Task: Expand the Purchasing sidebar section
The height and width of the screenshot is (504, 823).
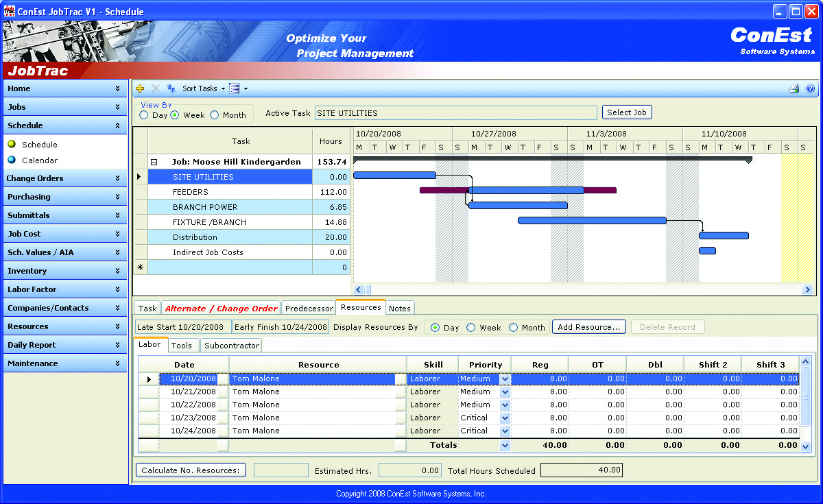Action: pos(65,197)
